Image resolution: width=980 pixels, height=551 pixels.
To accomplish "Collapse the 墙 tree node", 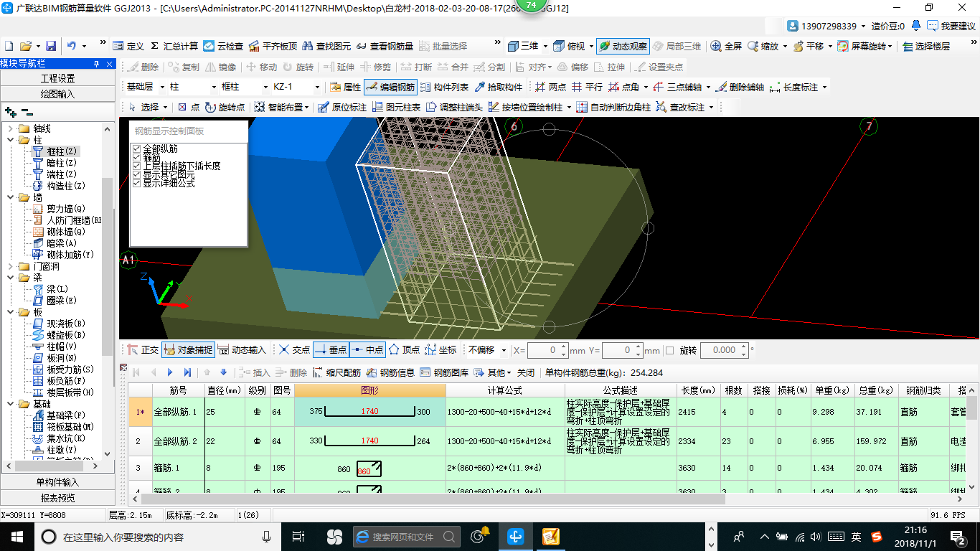I will pyautogui.click(x=10, y=197).
